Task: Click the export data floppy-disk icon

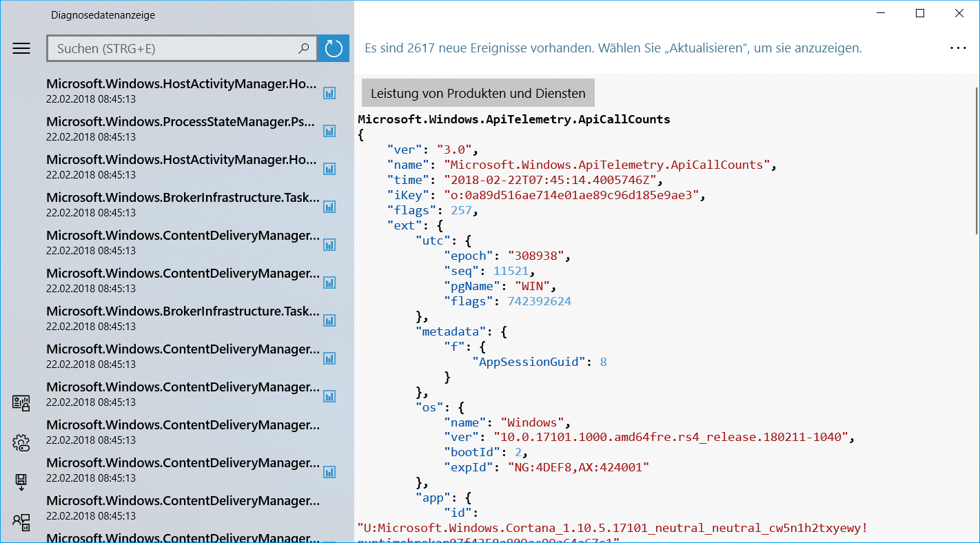Action: pos(21,482)
